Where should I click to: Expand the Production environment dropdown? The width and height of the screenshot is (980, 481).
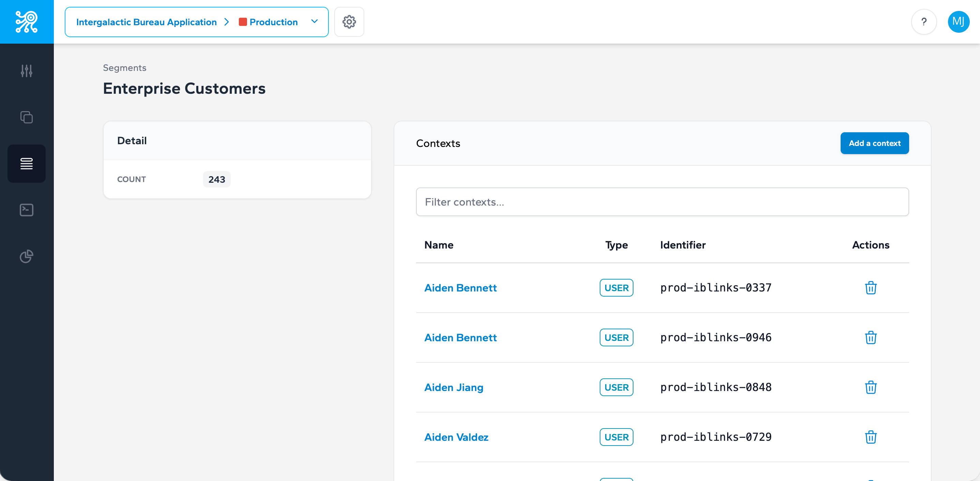point(314,22)
